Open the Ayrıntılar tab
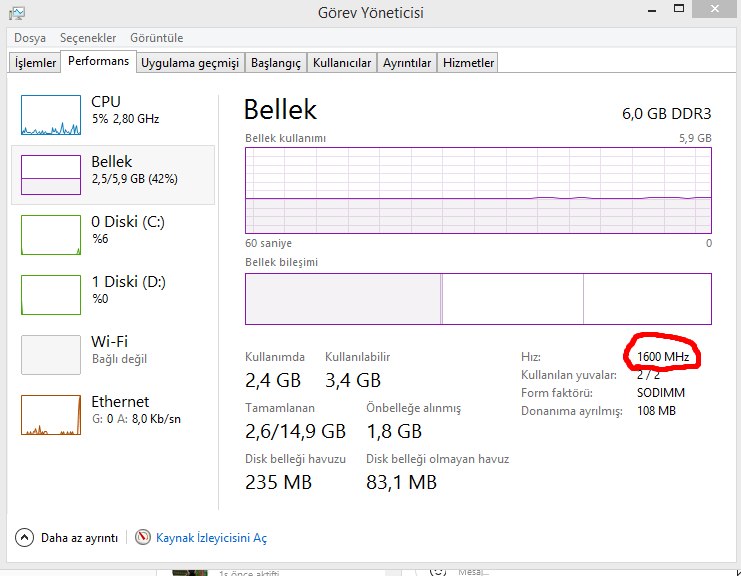Viewport: 741px width, 576px height. click(x=407, y=63)
